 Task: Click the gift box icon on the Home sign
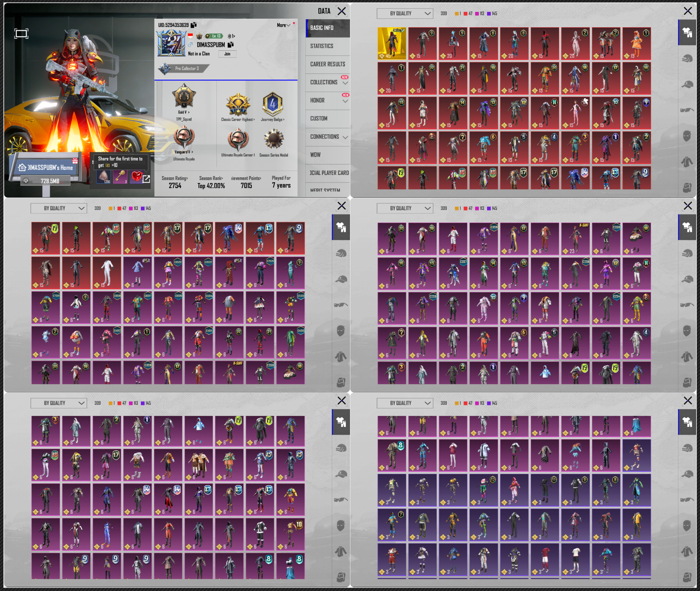tap(75, 160)
